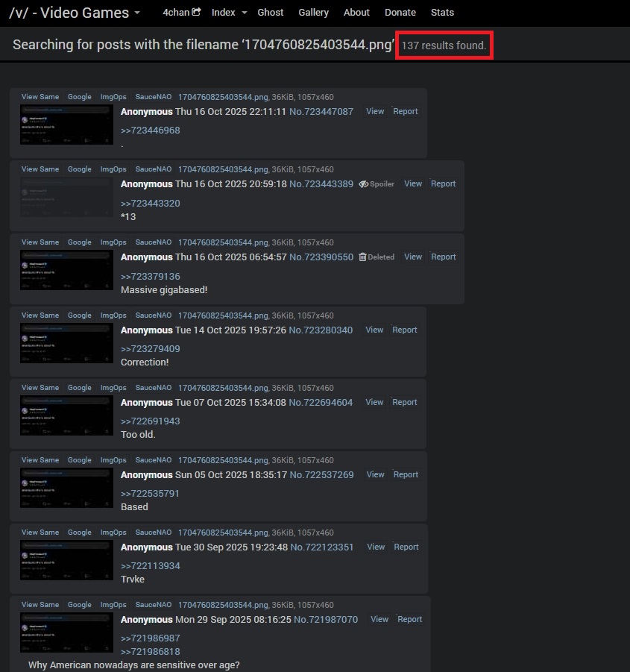Follow quote link >>722691943
Image resolution: width=630 pixels, height=672 pixels.
tap(151, 421)
